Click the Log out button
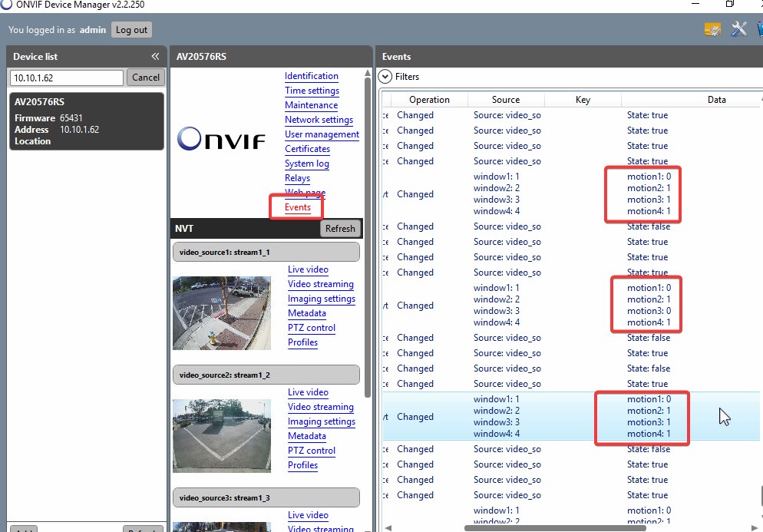 [x=131, y=30]
